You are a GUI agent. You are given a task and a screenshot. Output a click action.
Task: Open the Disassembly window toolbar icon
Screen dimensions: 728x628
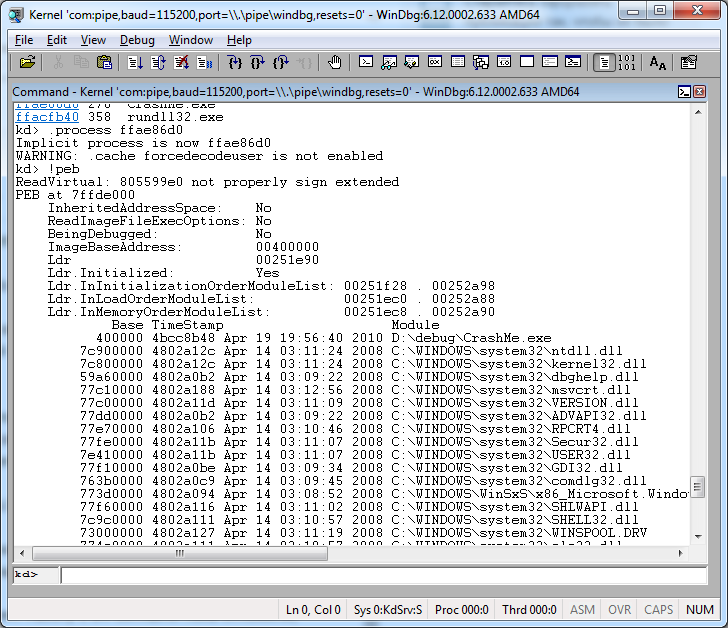(504, 62)
